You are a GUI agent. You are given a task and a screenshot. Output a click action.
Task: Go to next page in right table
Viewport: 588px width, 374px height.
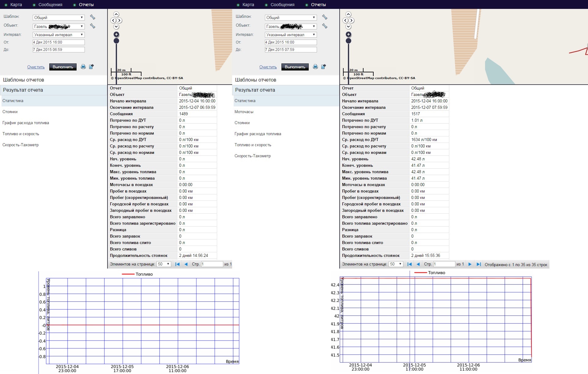click(470, 264)
